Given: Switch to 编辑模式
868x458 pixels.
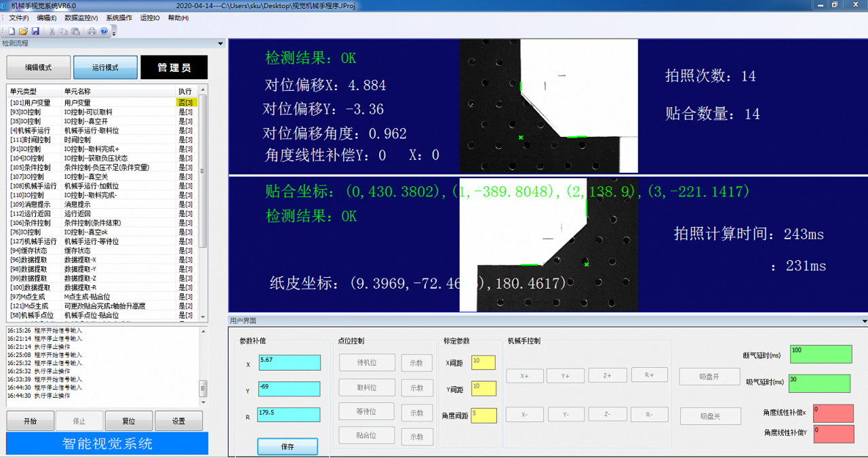Looking at the screenshot, I should coord(38,68).
